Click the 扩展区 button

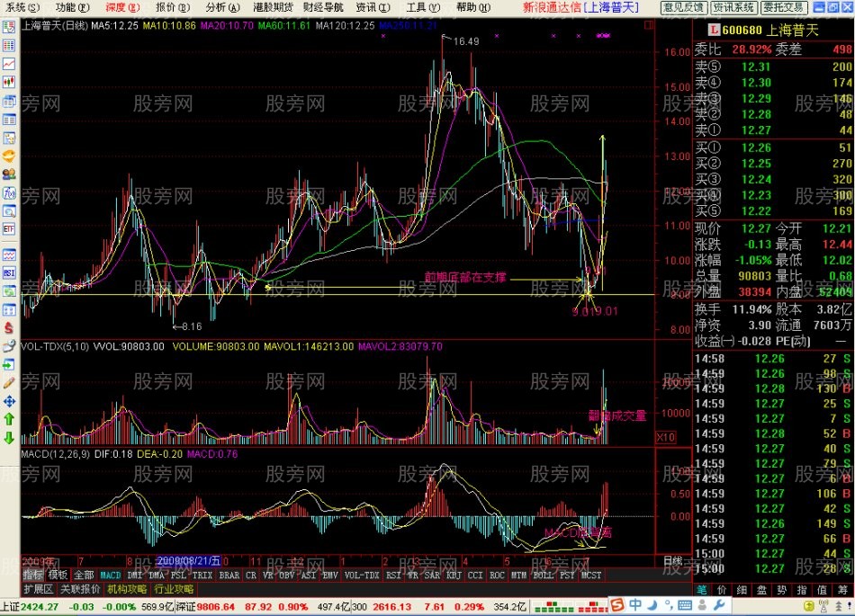38,589
